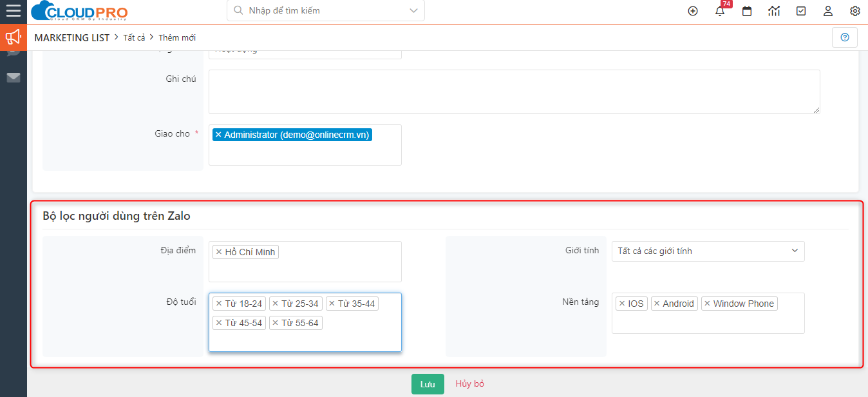Remove the 'Từ 35-44' age tag
The width and height of the screenshot is (868, 397).
(332, 304)
